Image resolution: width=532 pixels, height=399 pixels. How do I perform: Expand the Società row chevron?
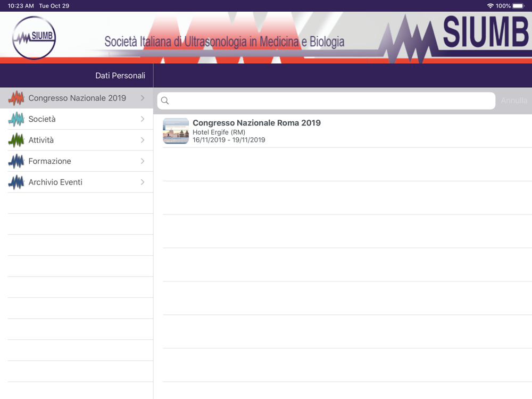[x=143, y=119]
